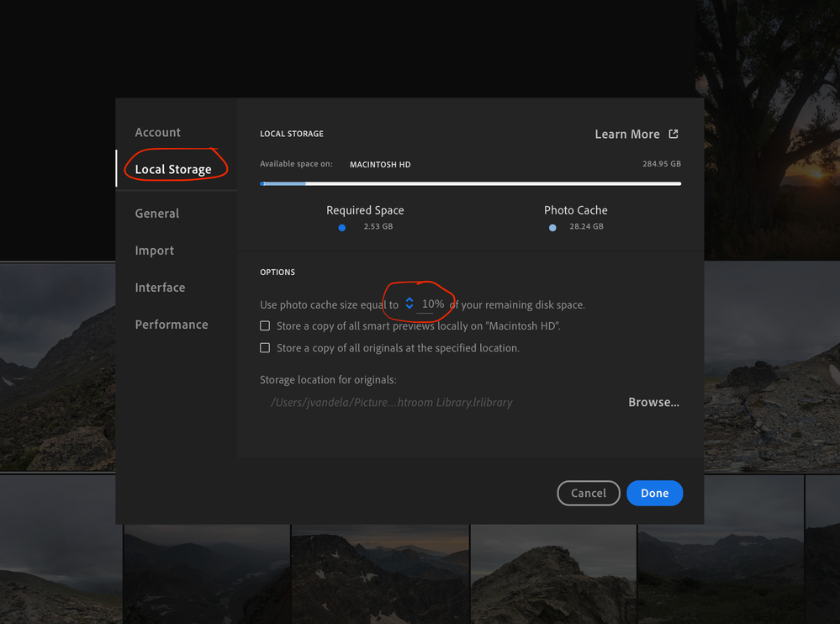Open the Account preferences tab

(157, 132)
